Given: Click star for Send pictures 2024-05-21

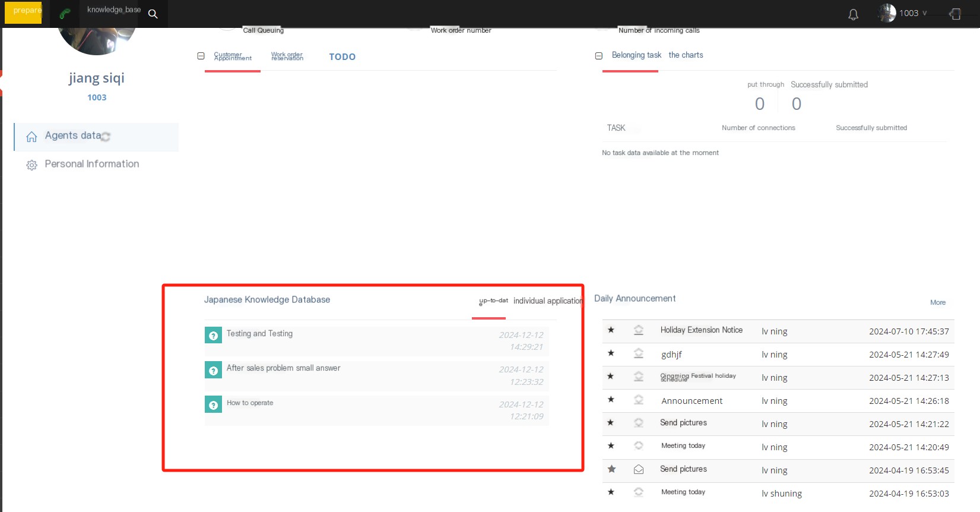Looking at the screenshot, I should tap(611, 422).
